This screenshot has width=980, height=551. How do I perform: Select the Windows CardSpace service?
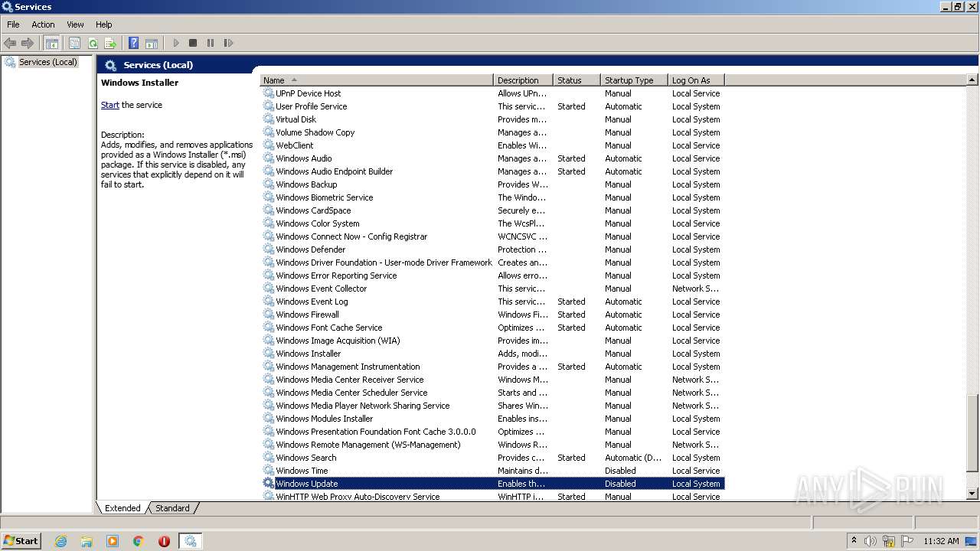[492, 210]
